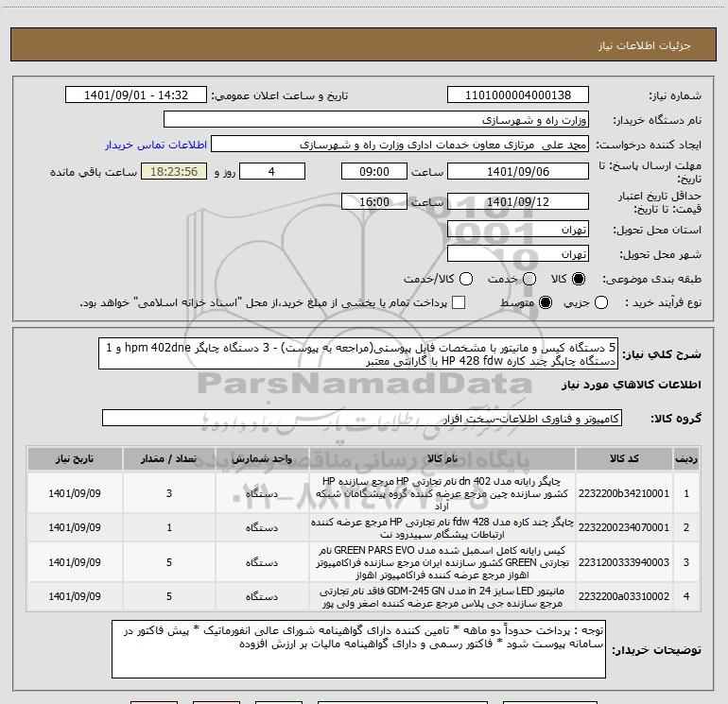728x704 pixels.
Task: Select the کالا/خدمت radio button
Action: coord(466,279)
